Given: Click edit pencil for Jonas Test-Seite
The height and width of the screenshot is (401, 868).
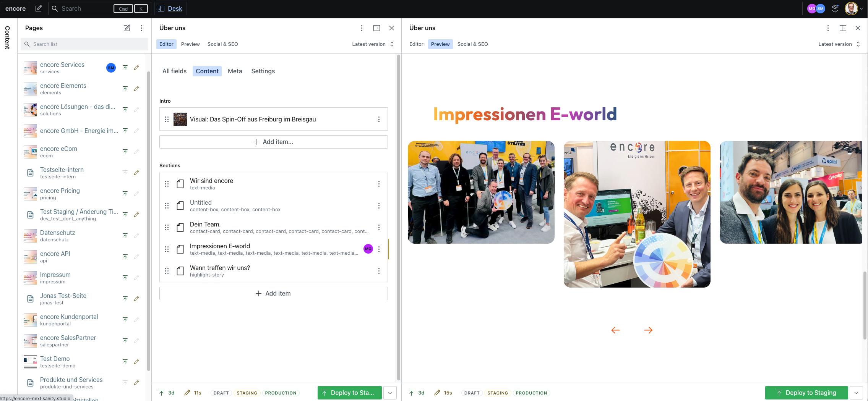Looking at the screenshot, I should pyautogui.click(x=136, y=299).
